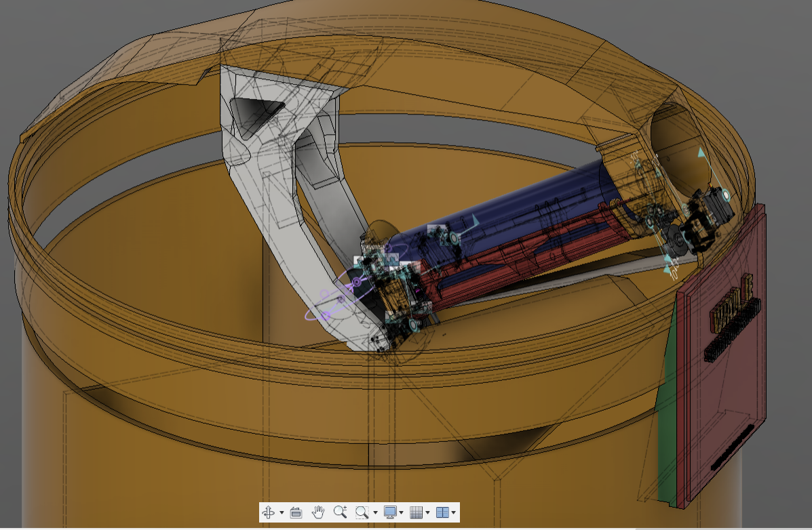
Task: Select the Zoom Window tool
Action: tap(362, 512)
